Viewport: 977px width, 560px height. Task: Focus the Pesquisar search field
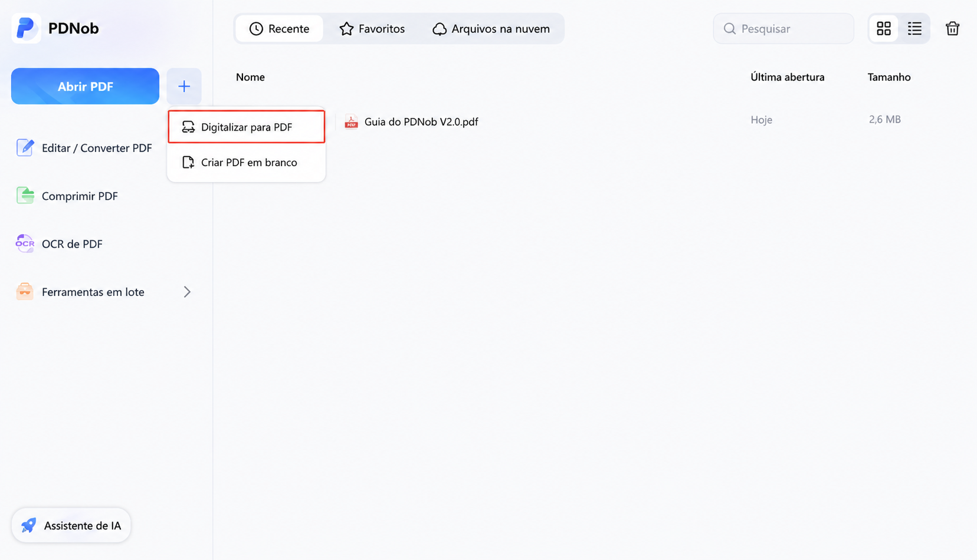click(783, 28)
